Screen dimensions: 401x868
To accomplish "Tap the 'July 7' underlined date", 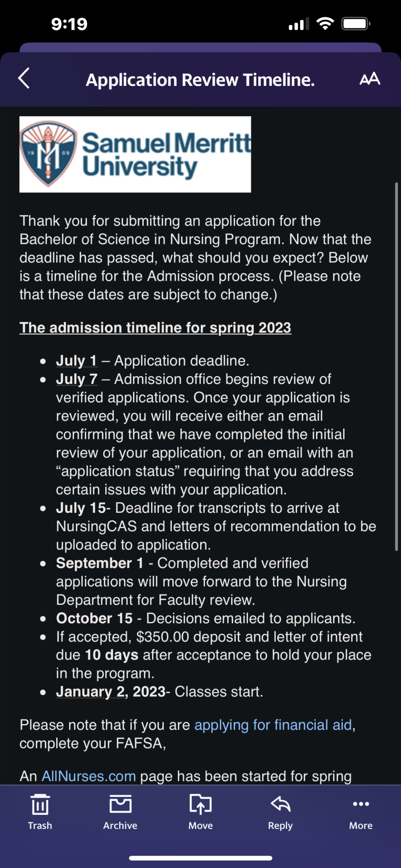I will click(77, 379).
